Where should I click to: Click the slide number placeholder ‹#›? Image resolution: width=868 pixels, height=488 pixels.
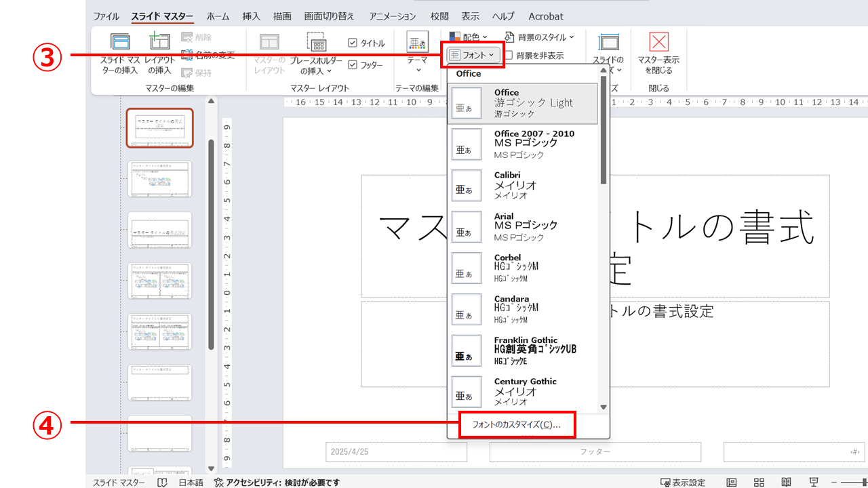tap(794, 451)
